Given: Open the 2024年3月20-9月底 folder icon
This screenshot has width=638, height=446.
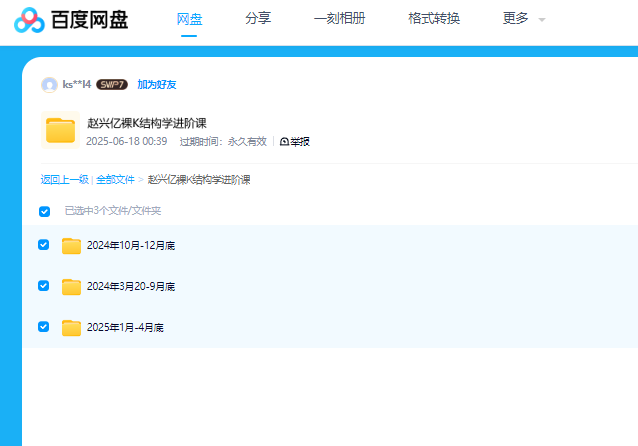Looking at the screenshot, I should 72,287.
